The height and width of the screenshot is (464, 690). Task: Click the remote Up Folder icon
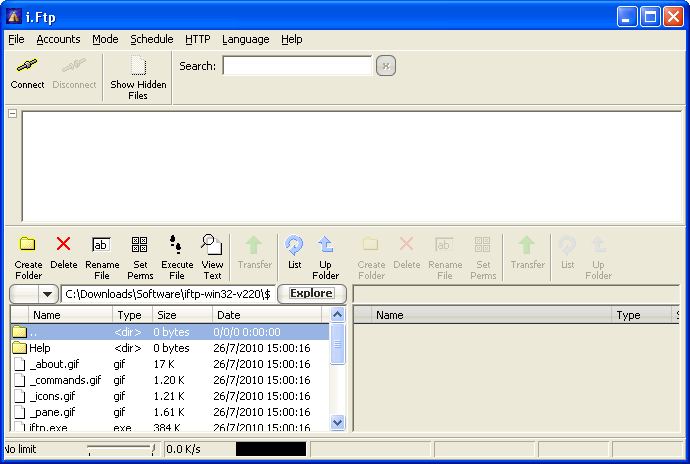pos(598,245)
